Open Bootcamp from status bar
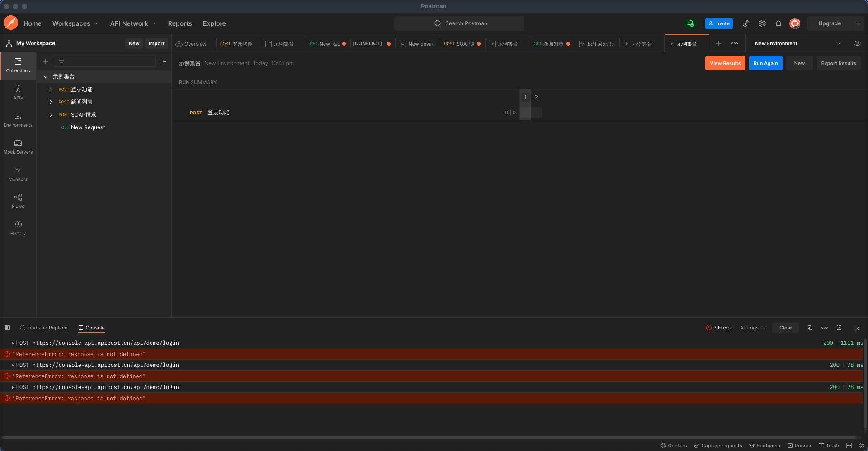Viewport: 868px width, 451px height. (764, 446)
